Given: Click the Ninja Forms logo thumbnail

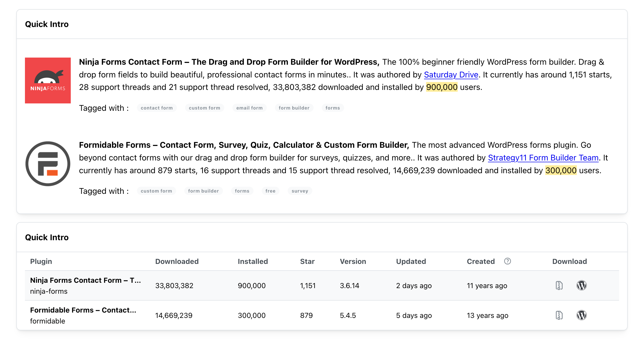Looking at the screenshot, I should coord(48,80).
